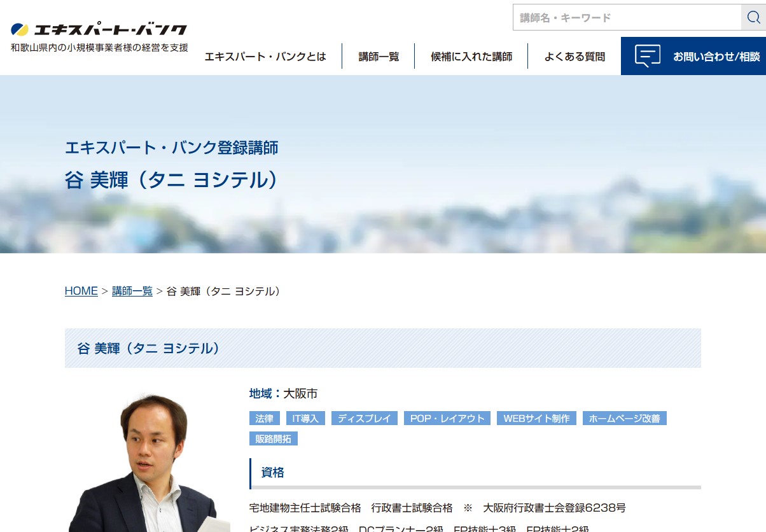Select the 法律 tag

point(264,419)
